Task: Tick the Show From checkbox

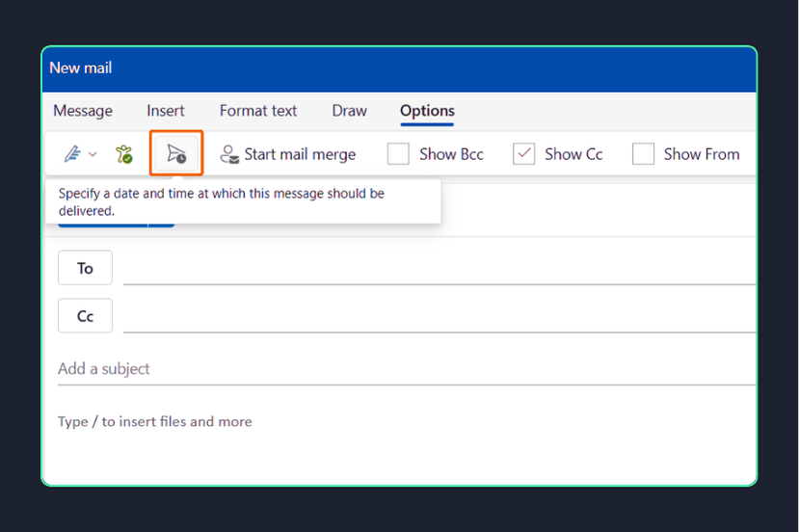Action: (x=643, y=154)
